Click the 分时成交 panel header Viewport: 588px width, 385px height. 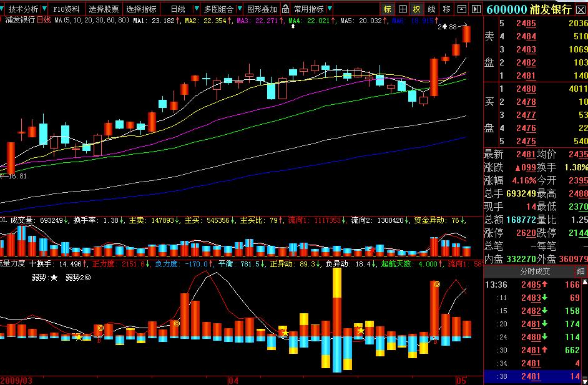535,271
